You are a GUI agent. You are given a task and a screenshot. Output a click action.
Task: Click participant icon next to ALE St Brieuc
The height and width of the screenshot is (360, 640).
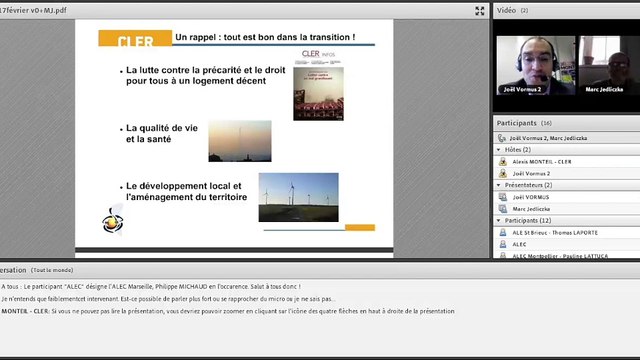503,233
